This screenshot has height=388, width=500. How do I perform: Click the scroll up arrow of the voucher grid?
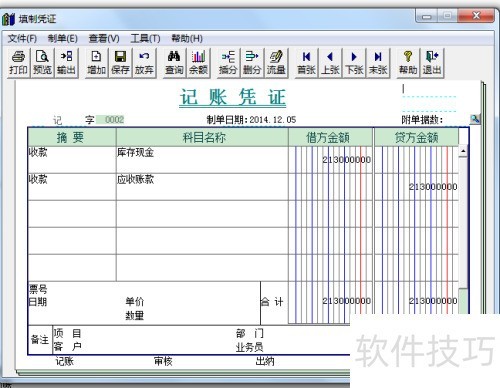pos(463,151)
